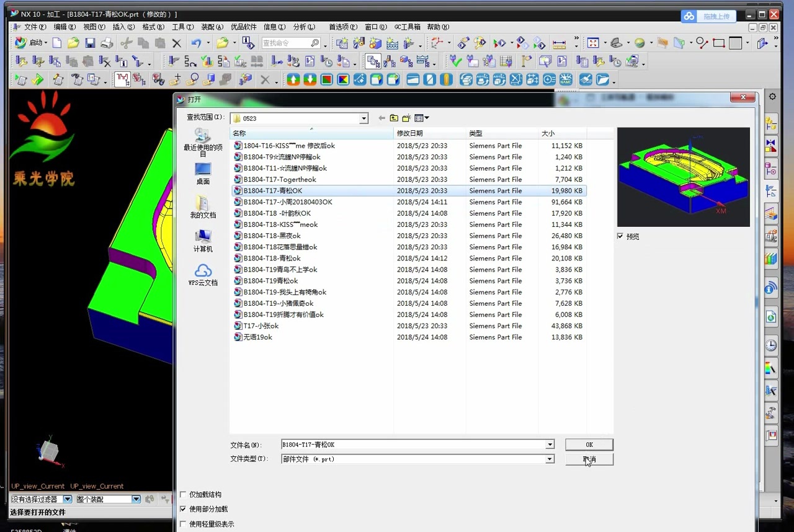Go back to previous folder in dialog
Viewport: 794px width, 532px height.
(381, 118)
